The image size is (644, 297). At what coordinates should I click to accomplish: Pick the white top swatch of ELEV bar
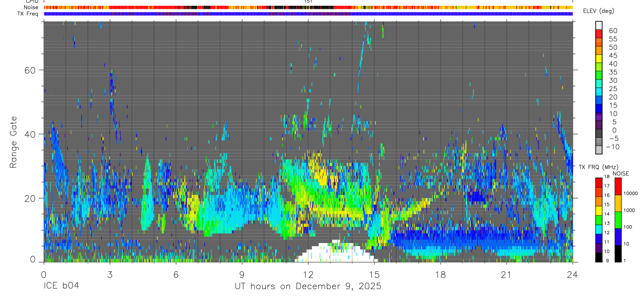point(599,25)
